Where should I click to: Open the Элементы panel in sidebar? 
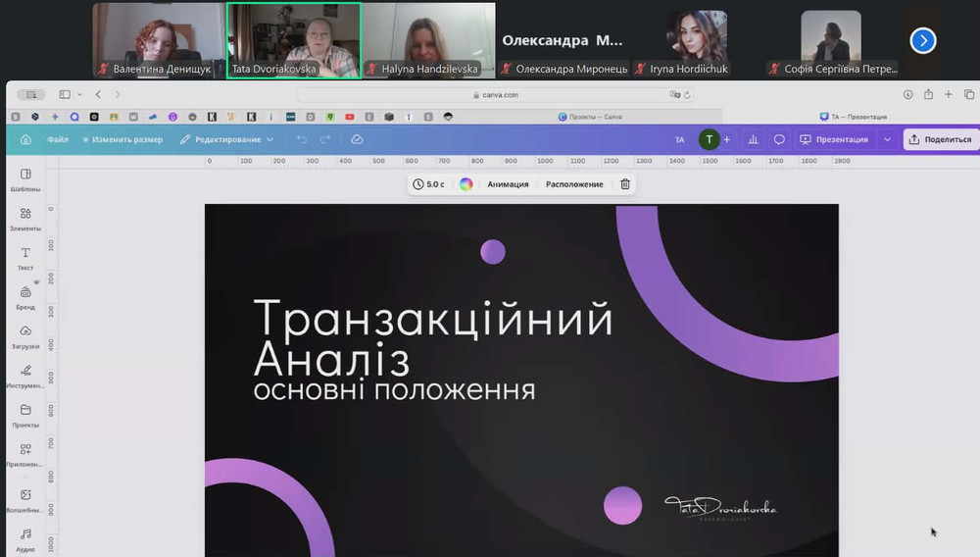coord(25,218)
